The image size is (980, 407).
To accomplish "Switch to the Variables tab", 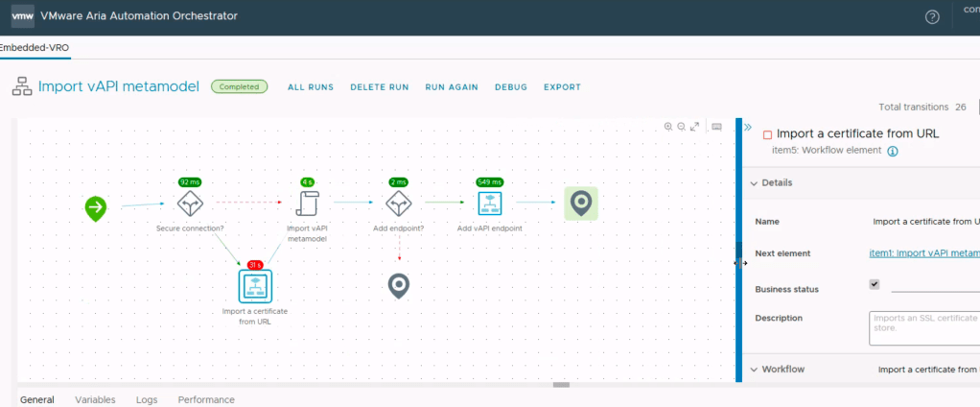I will (95, 399).
